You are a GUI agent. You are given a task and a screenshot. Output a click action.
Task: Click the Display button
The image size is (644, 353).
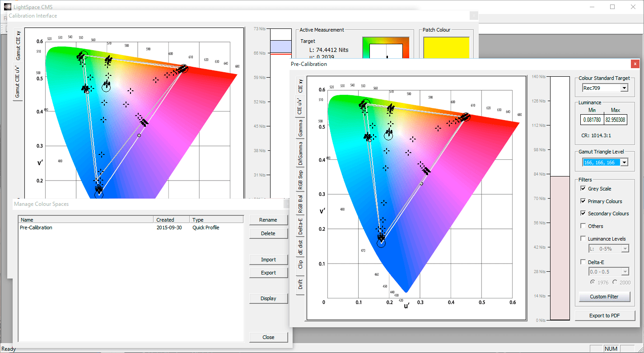[268, 298]
